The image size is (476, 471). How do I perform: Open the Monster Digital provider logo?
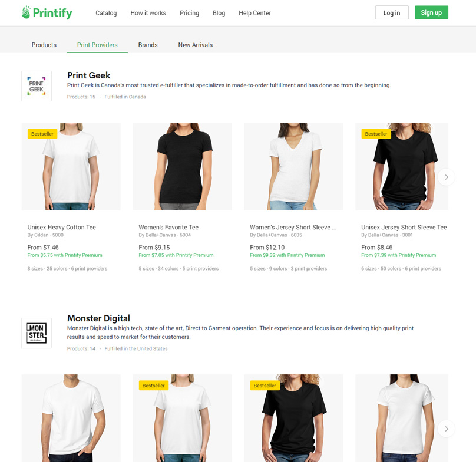(x=37, y=333)
